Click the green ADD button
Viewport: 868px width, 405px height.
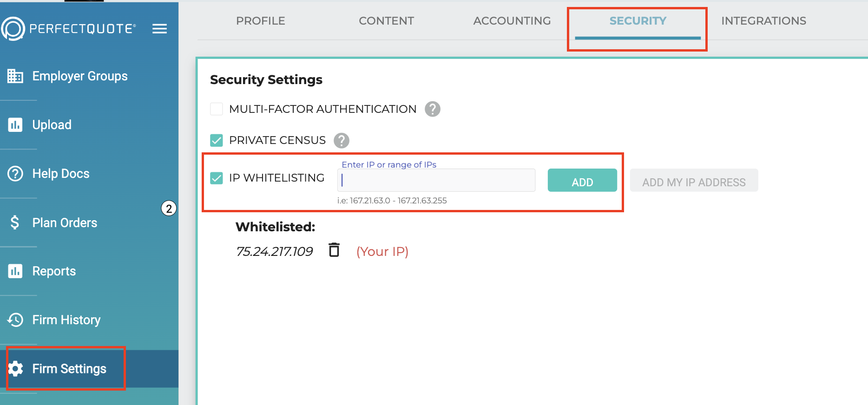(582, 180)
